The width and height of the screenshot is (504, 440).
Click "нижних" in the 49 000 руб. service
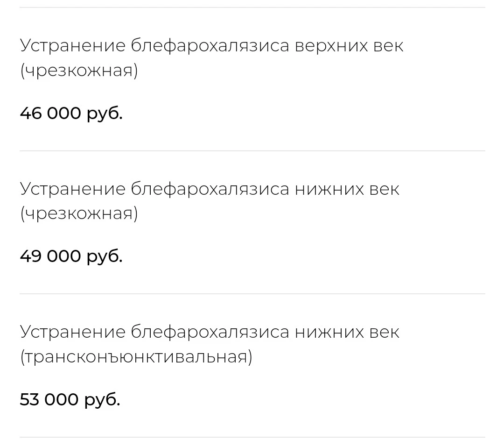(x=329, y=189)
